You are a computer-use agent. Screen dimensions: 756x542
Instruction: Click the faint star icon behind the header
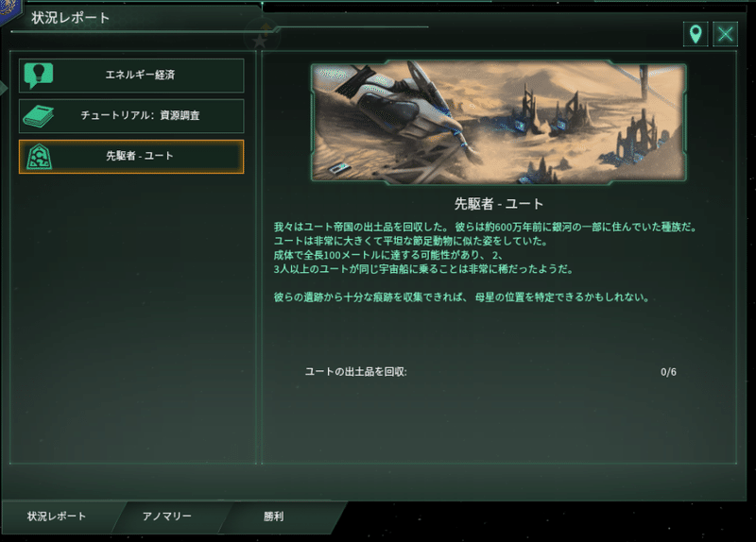(260, 41)
